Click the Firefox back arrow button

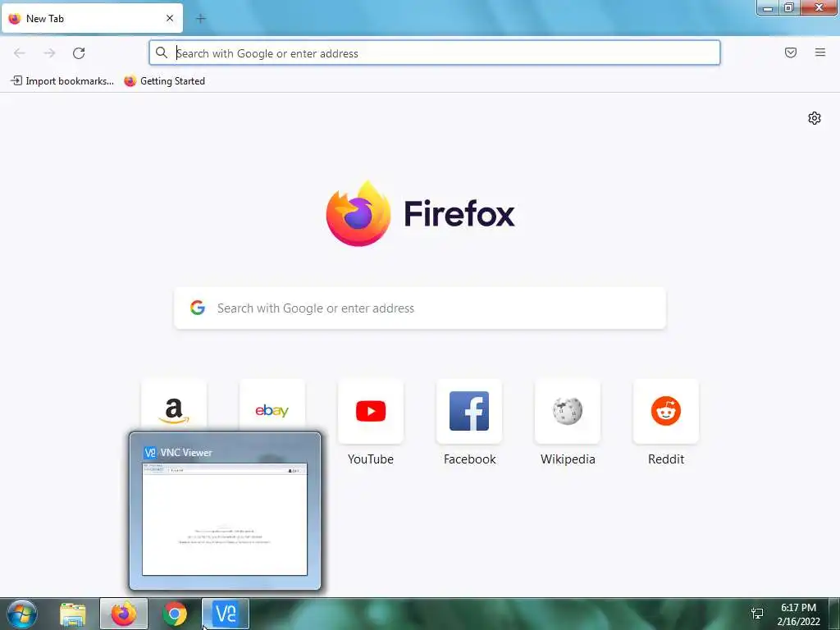coord(20,53)
